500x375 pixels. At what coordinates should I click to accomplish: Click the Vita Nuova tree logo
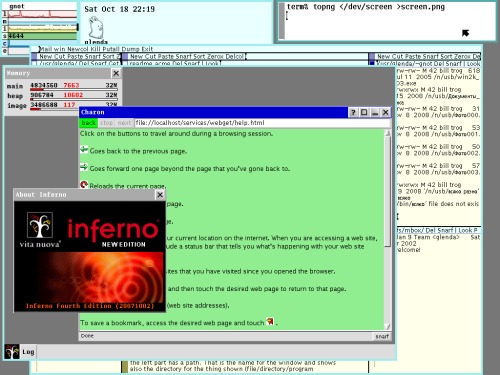[x=40, y=225]
